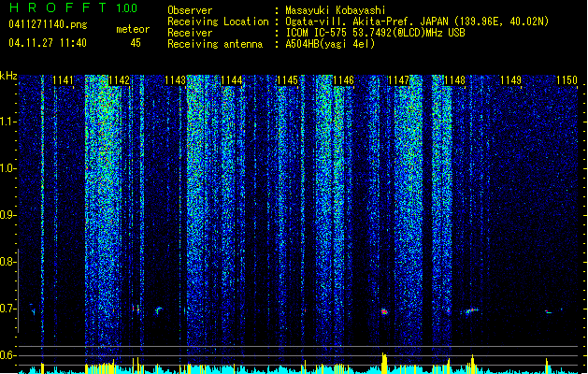Click the 0.7 kHz axis label

7,309
